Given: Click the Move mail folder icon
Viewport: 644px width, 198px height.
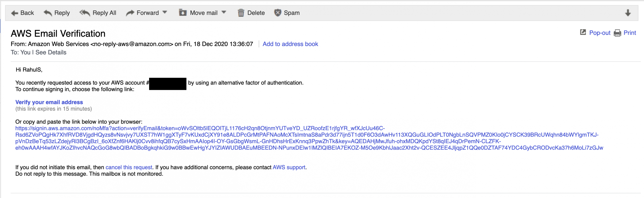Looking at the screenshot, I should [183, 12].
